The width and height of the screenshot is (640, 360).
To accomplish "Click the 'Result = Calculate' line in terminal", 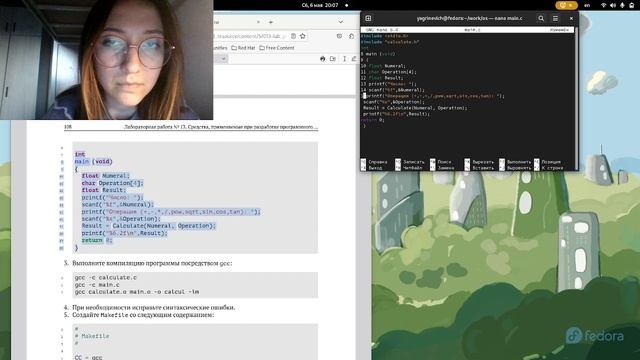I will click(x=415, y=108).
